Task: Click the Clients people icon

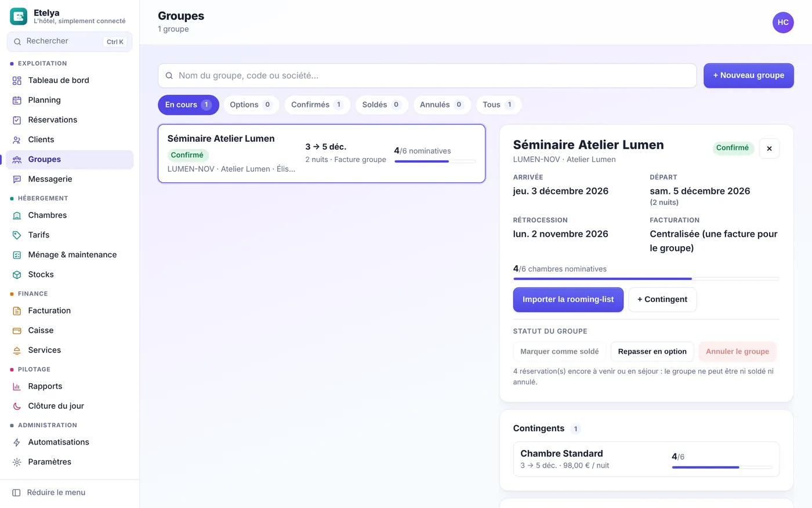Action: click(x=17, y=140)
